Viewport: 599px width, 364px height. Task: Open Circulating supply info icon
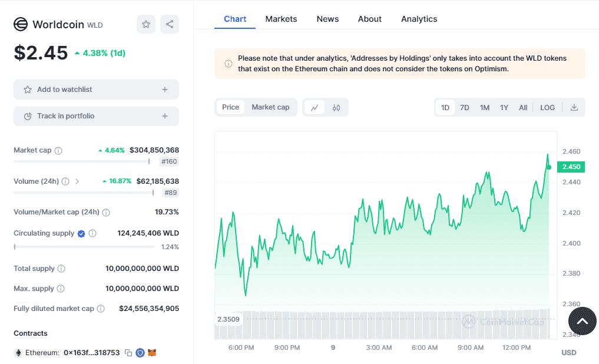pyautogui.click(x=92, y=233)
